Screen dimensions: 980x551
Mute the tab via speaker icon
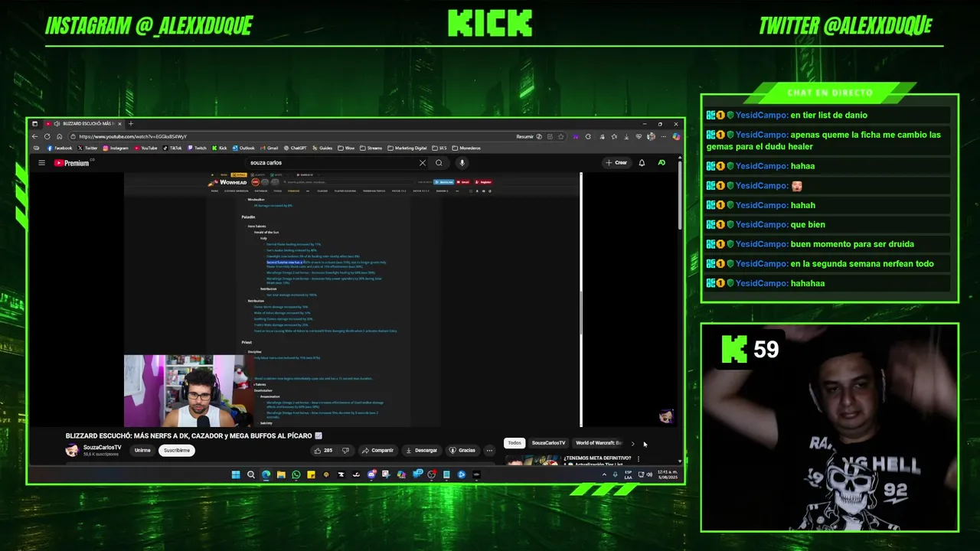point(57,123)
